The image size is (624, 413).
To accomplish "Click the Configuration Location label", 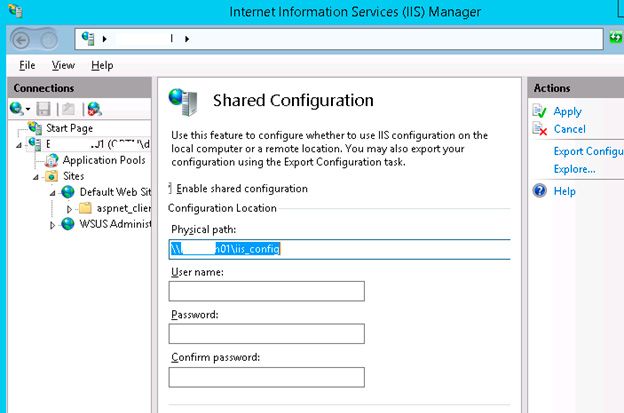I will click(222, 208).
